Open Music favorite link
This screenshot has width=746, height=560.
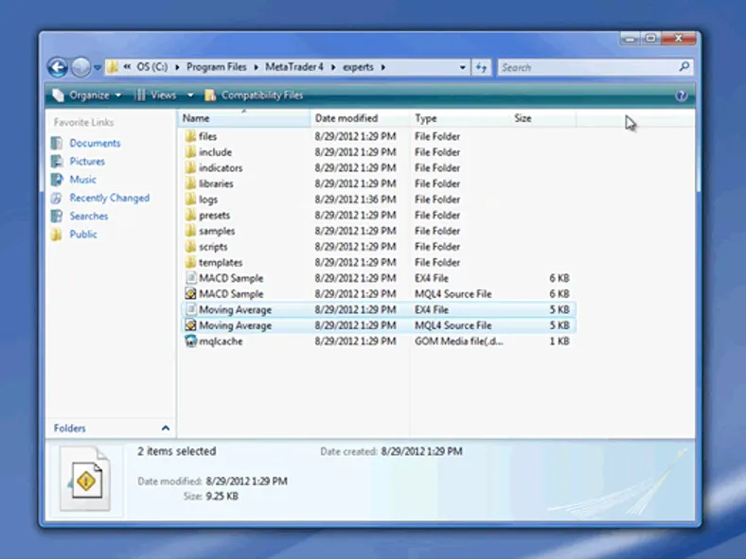tap(82, 179)
